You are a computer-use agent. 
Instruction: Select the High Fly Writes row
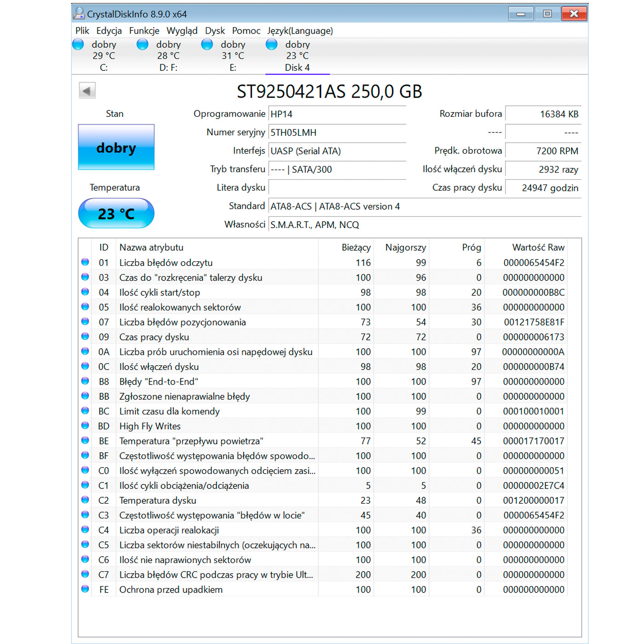point(323,425)
